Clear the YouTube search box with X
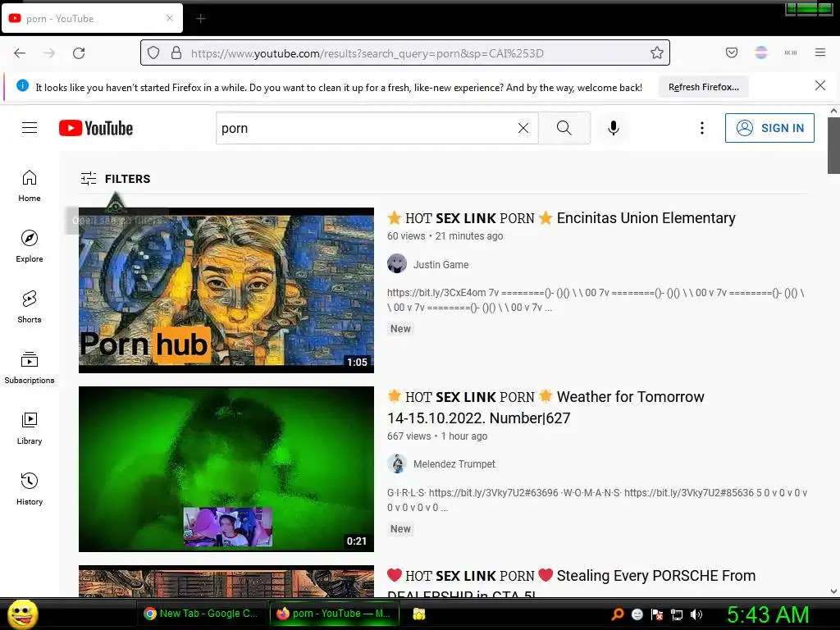 click(x=523, y=128)
